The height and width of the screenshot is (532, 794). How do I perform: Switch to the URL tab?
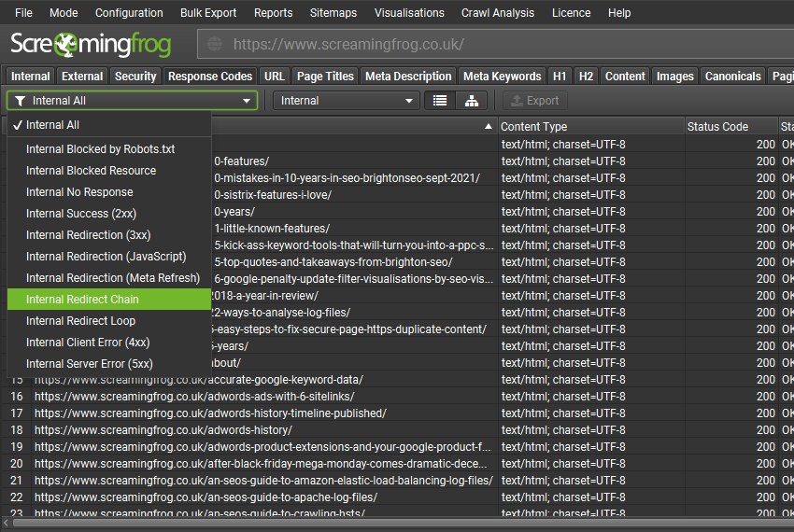pos(275,76)
